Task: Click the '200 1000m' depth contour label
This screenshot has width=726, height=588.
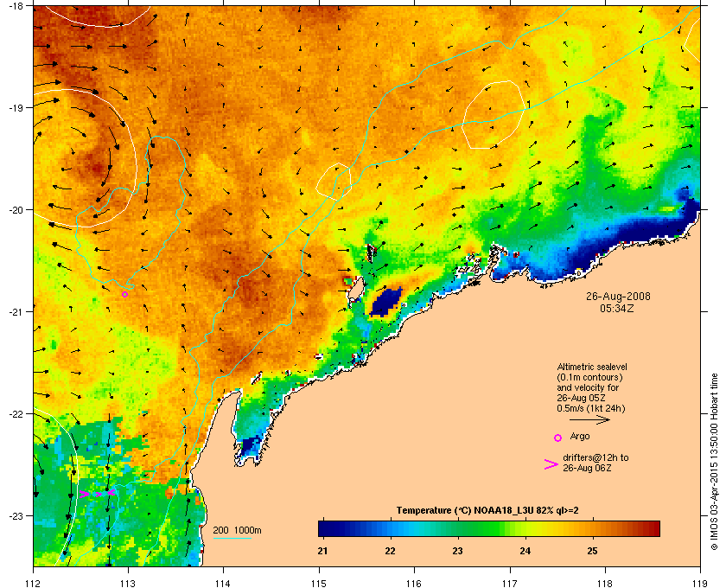Action: pos(237,530)
